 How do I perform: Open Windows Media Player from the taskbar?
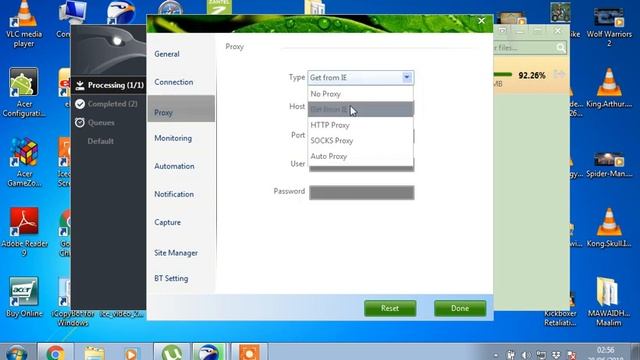(131, 353)
